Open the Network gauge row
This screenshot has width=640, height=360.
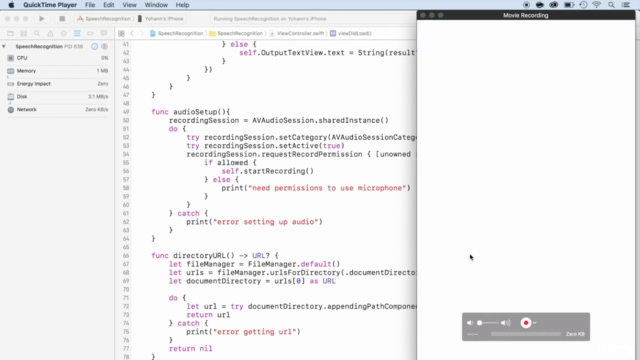click(58, 109)
